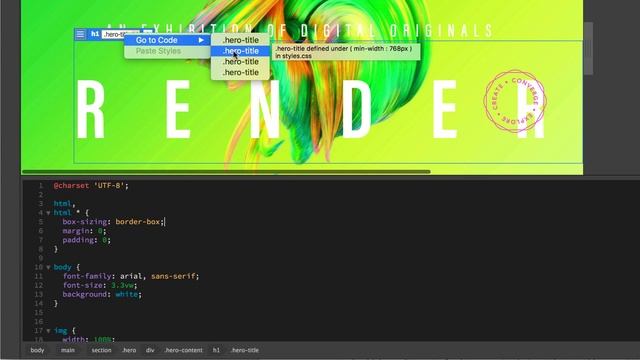Open the Element Display hamburger menu icon
This screenshot has width=640, height=360.
(x=80, y=34)
